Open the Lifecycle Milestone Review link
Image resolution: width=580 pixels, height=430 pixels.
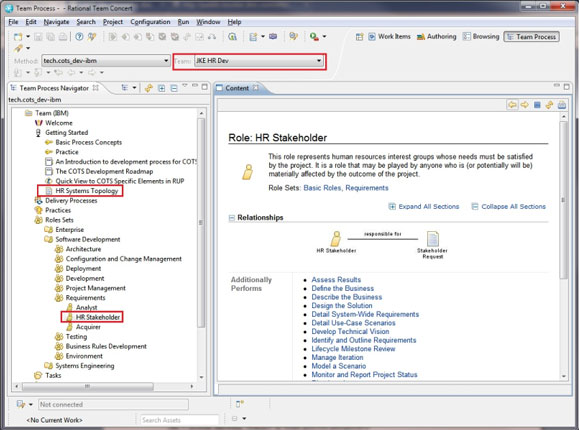[353, 349]
